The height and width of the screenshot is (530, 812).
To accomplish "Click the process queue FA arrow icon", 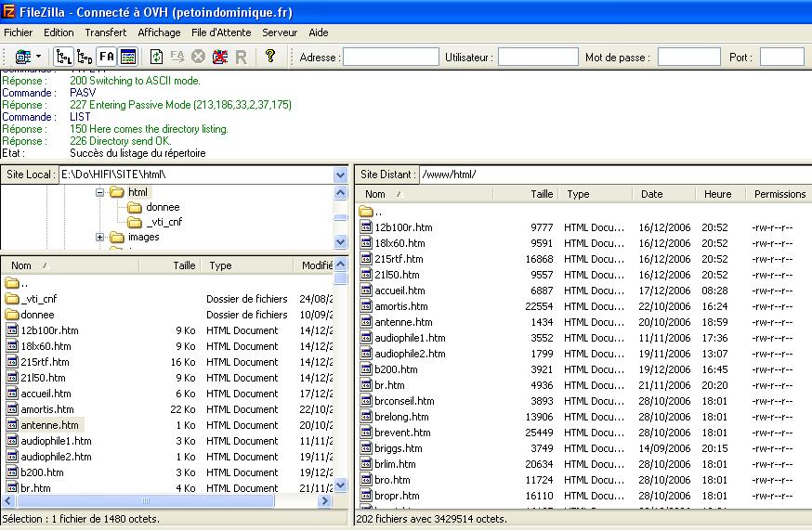I will pos(177,57).
